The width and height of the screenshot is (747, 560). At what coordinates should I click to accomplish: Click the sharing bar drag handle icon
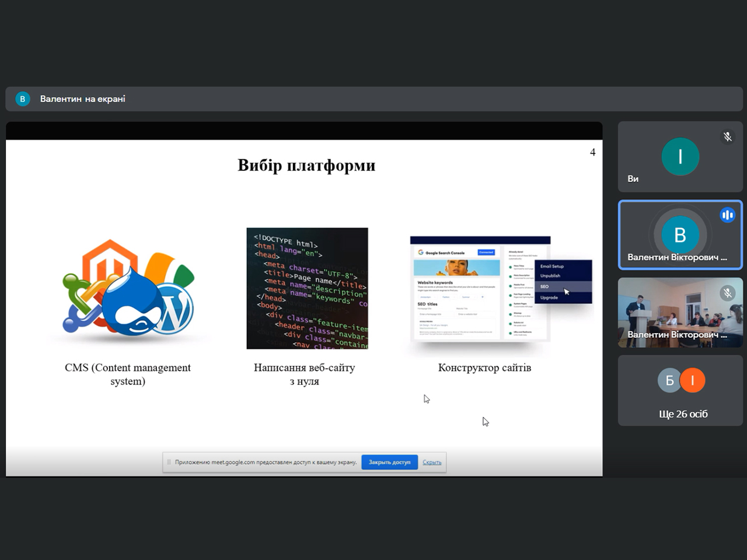[169, 462]
